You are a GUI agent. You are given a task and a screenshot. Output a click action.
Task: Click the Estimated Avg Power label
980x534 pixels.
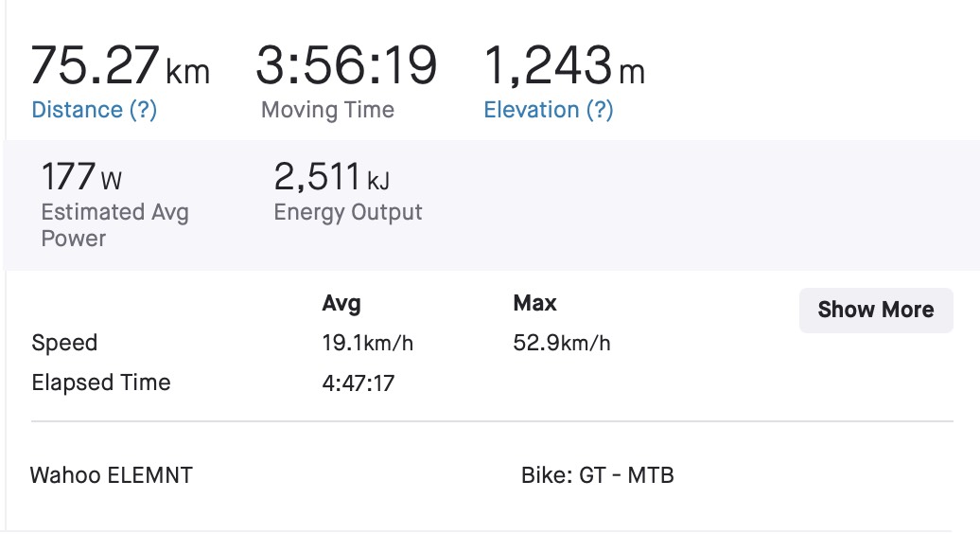(115, 225)
